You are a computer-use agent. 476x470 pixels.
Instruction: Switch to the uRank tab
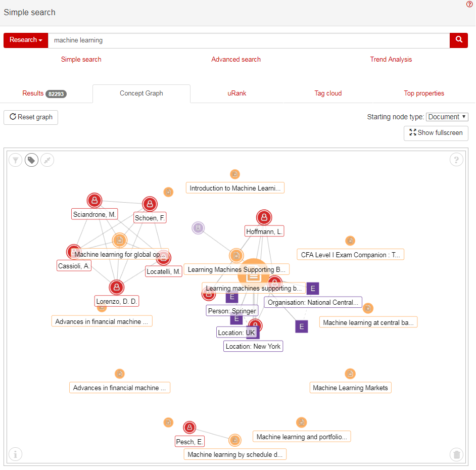click(236, 93)
